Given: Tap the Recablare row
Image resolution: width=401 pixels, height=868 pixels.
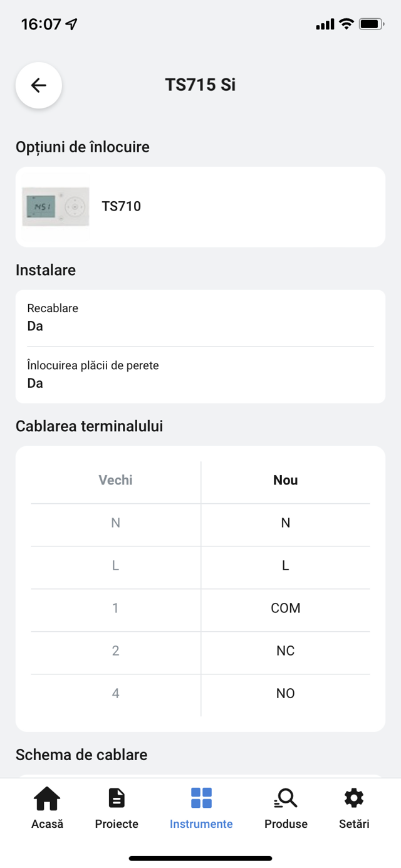Looking at the screenshot, I should tap(200, 318).
